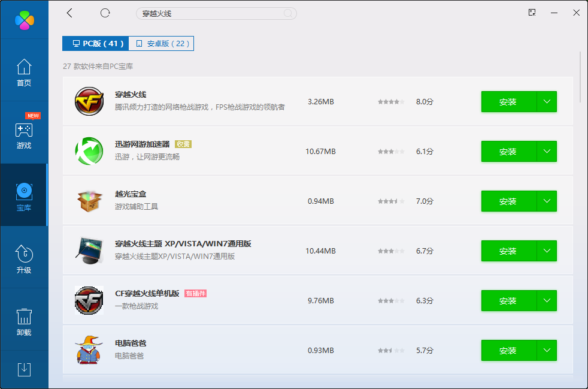The image size is (588, 389).
Task: Install 穿越火线主题 XP/VISTA/WIN7通用版
Action: [x=509, y=251]
